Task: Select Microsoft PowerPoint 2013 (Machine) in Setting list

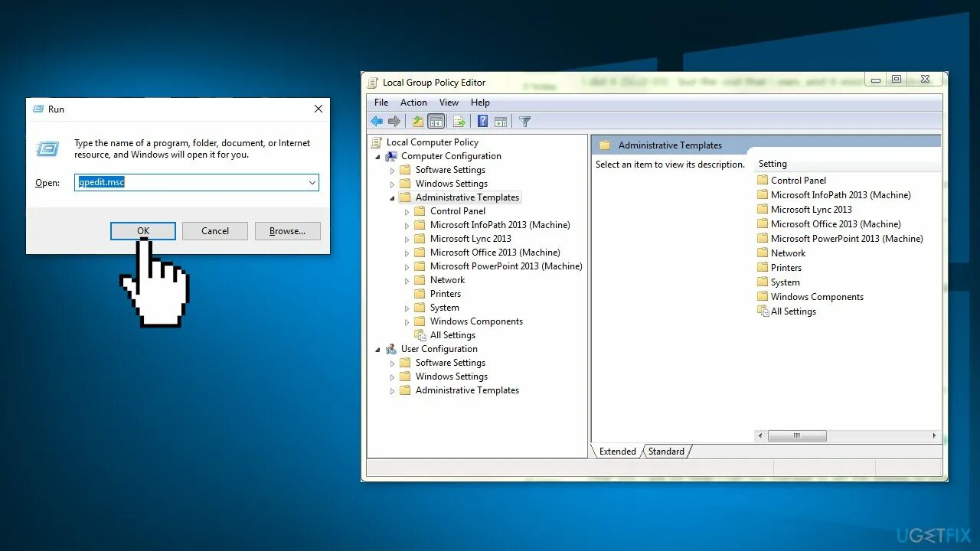Action: pyautogui.click(x=847, y=239)
